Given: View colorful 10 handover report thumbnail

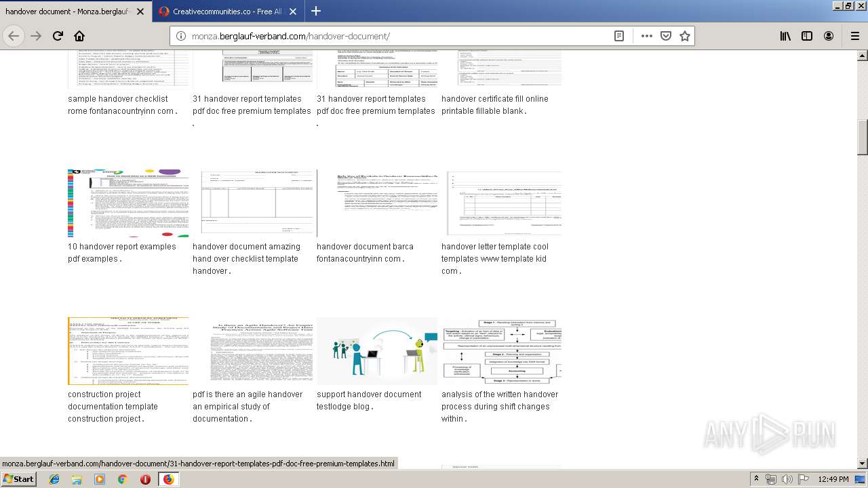Looking at the screenshot, I should click(x=128, y=203).
